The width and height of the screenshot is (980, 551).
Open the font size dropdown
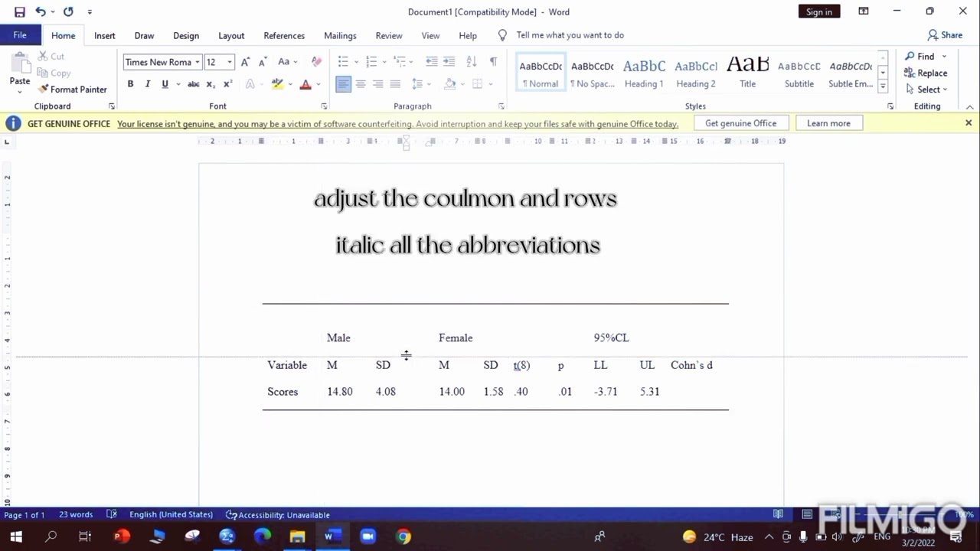click(230, 62)
